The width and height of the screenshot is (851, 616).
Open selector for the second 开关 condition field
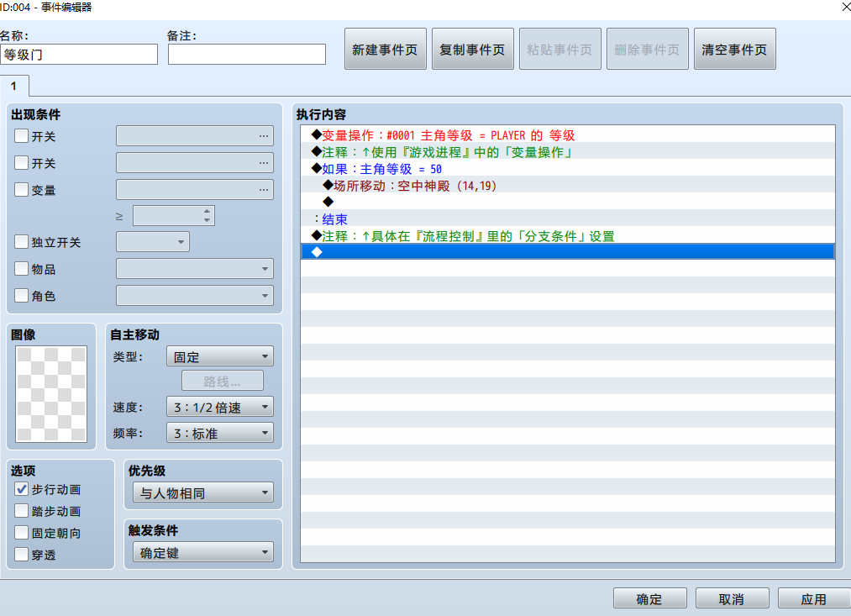pos(263,163)
